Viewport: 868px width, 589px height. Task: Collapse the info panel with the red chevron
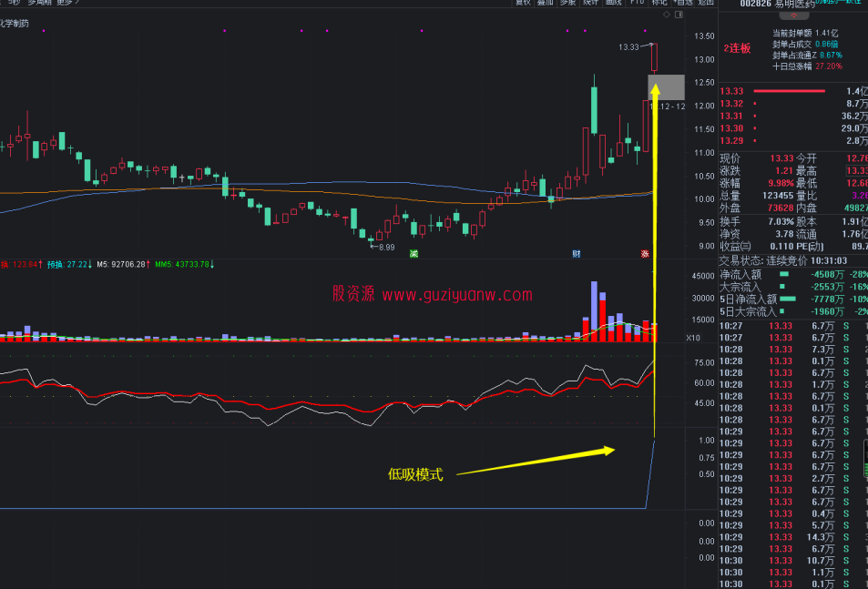(x=793, y=15)
